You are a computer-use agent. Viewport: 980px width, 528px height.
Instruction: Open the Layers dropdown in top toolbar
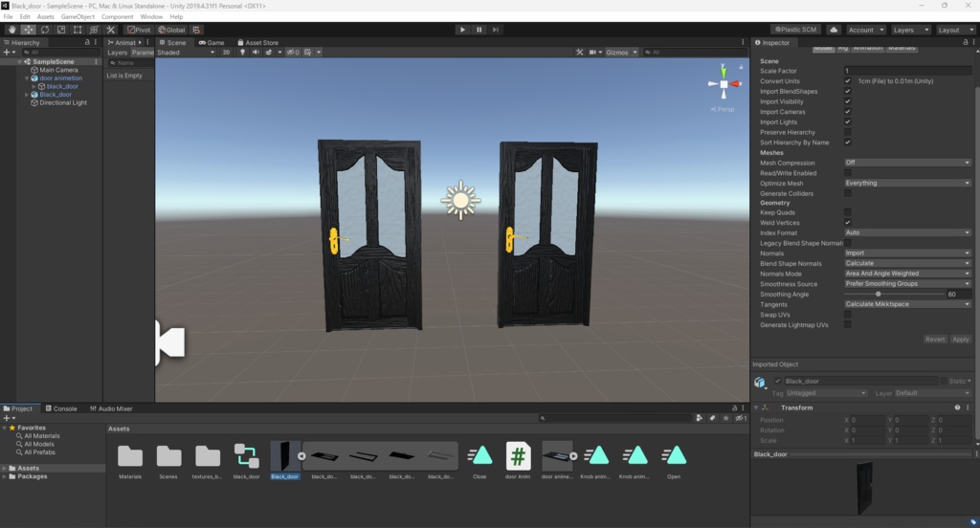pos(909,30)
